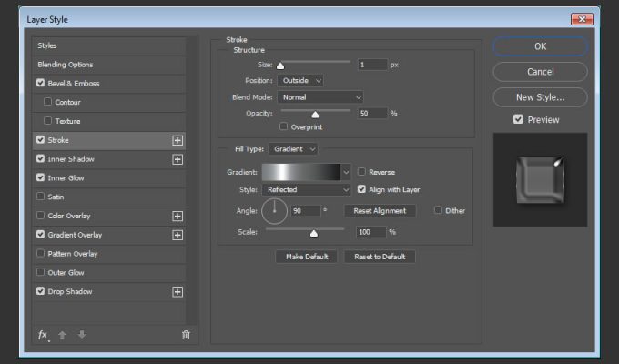The image size is (619, 364).
Task: Add another Inner Shadow with plus icon
Action: point(178,159)
